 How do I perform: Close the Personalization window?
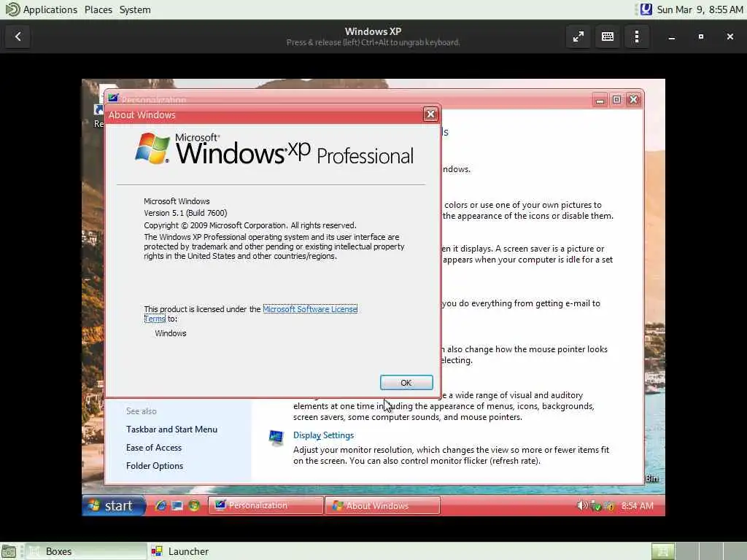633,99
